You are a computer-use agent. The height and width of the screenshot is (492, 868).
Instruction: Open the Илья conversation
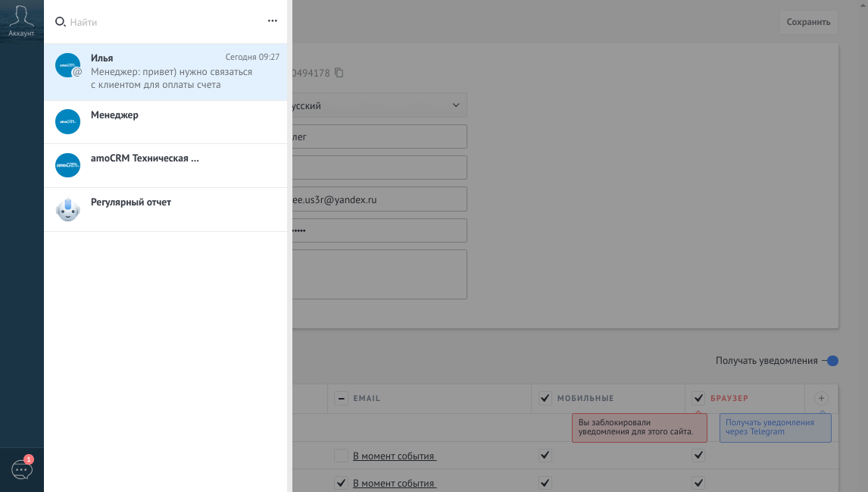pos(167,72)
